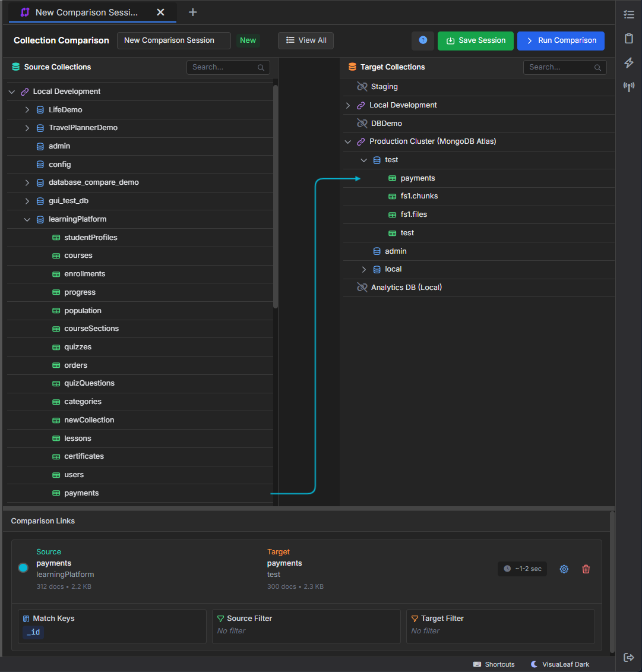642x672 pixels.
Task: Click the Save Session button
Action: (475, 41)
